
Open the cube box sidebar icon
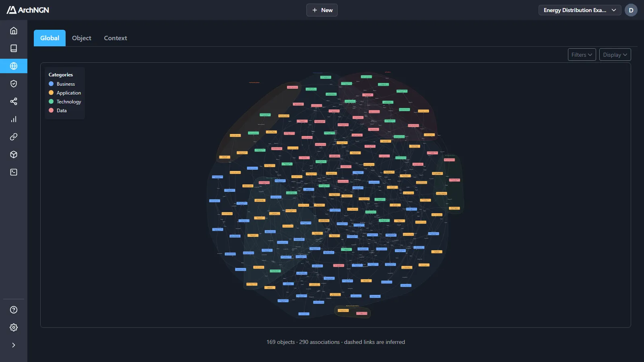(x=14, y=154)
